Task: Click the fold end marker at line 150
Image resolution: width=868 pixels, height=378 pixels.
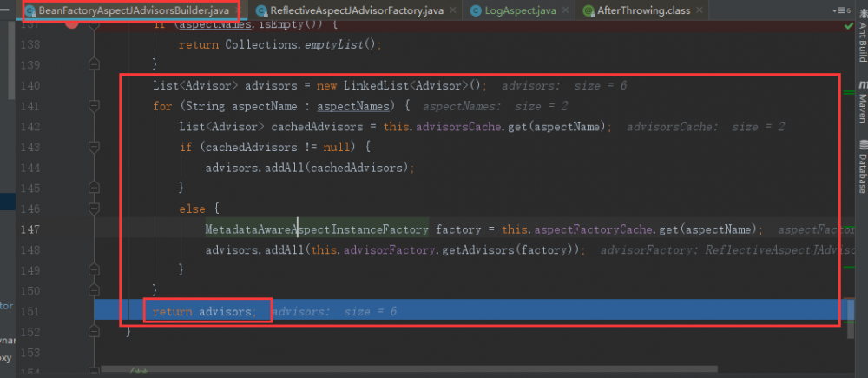Action: (x=94, y=290)
